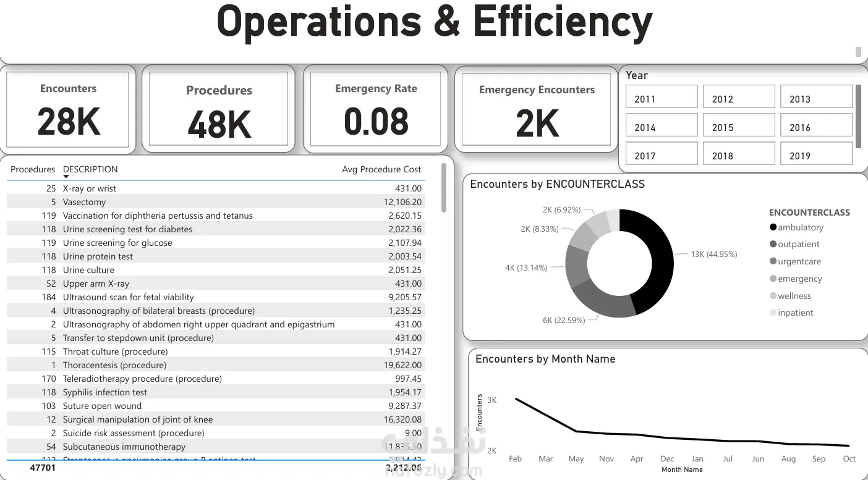
Task: Select year 2013 in the slicer
Action: 816,97
